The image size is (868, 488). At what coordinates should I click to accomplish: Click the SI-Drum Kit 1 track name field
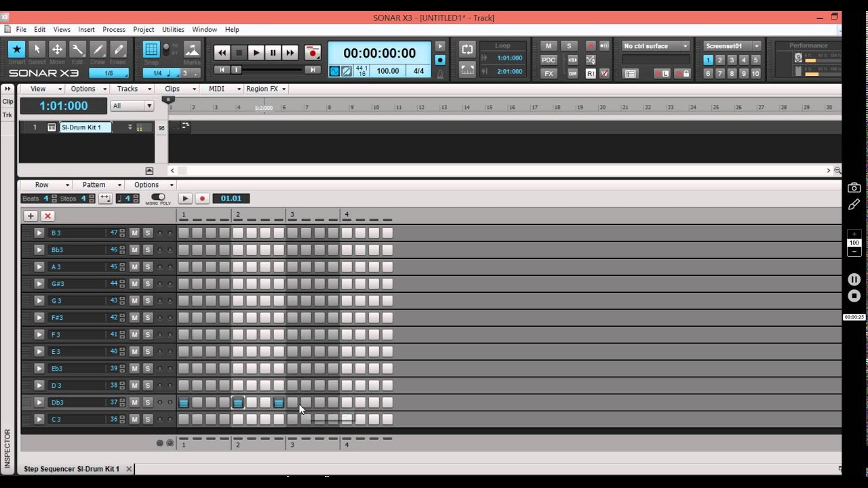click(x=85, y=127)
